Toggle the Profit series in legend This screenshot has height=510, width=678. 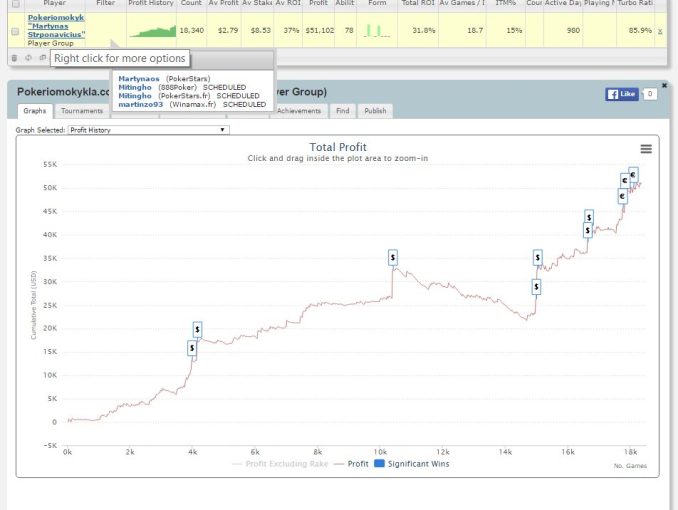pyautogui.click(x=350, y=464)
